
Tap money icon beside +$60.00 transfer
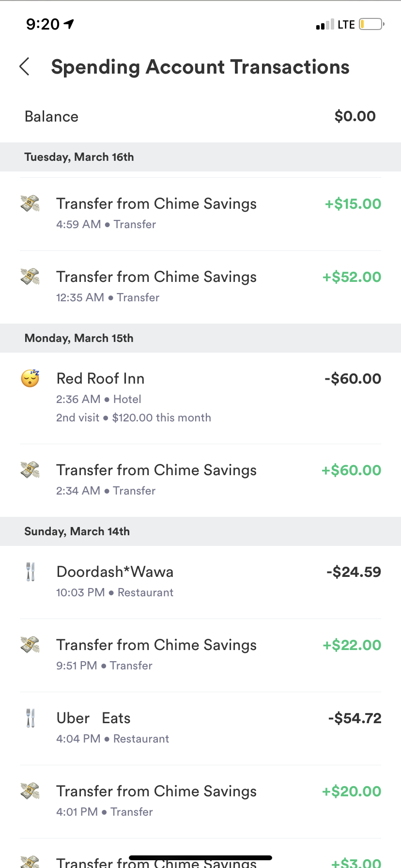click(30, 470)
